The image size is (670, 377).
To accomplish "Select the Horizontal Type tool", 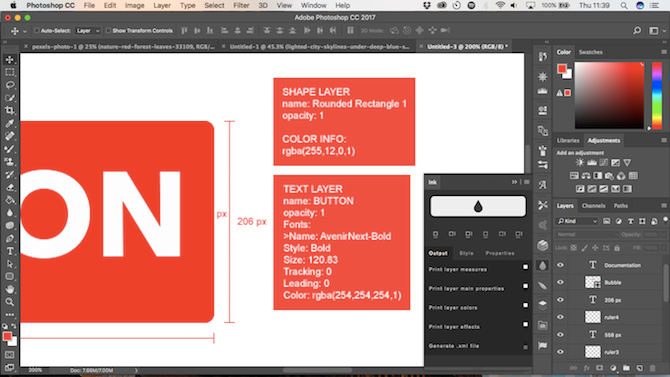I will (9, 251).
